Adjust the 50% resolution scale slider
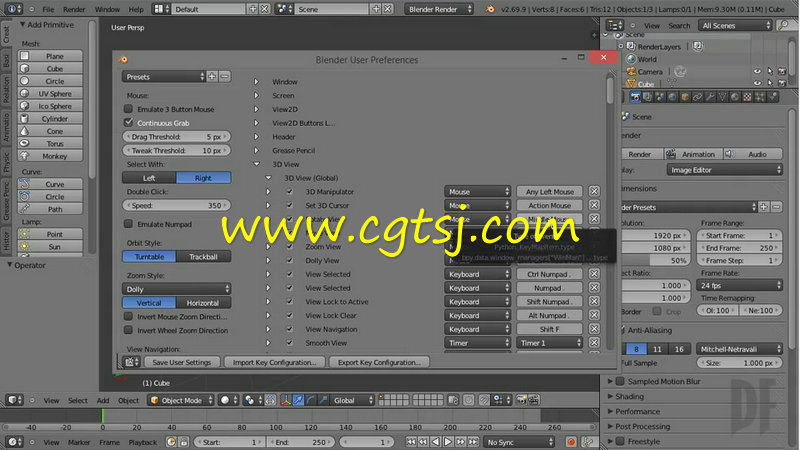This screenshot has width=800, height=450. click(655, 260)
